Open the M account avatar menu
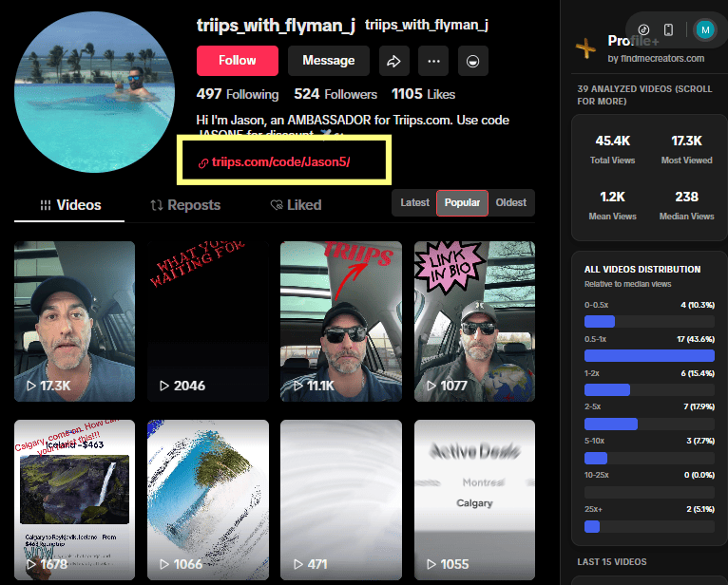Screen dimensions: 728x585 [704, 29]
